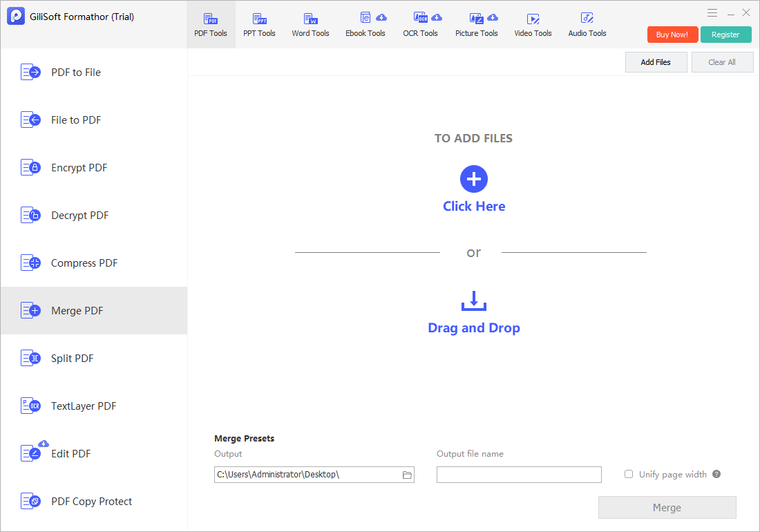Viewport: 760px width, 532px height.
Task: Click the PDF Tools tab icon
Action: [210, 19]
